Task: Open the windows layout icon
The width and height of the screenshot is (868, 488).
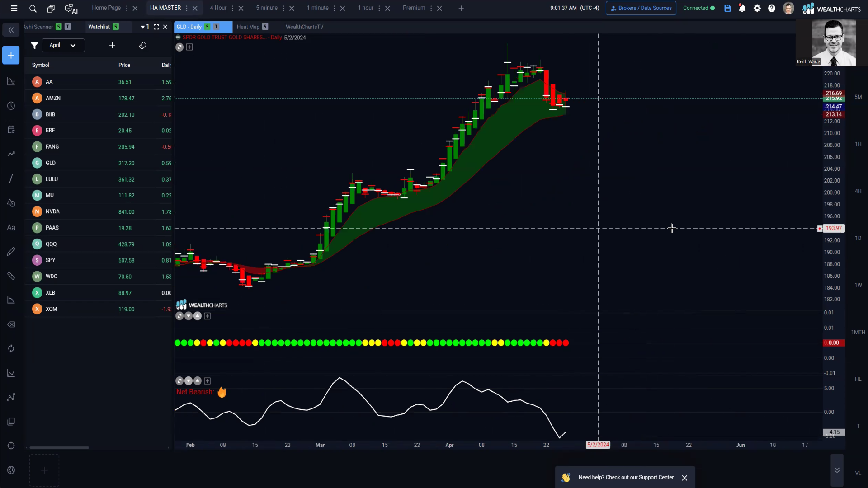Action: point(51,8)
